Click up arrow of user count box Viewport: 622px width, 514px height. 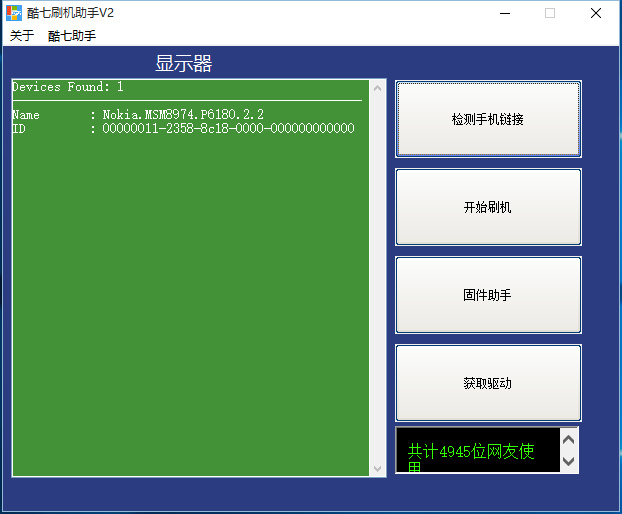coord(569,439)
